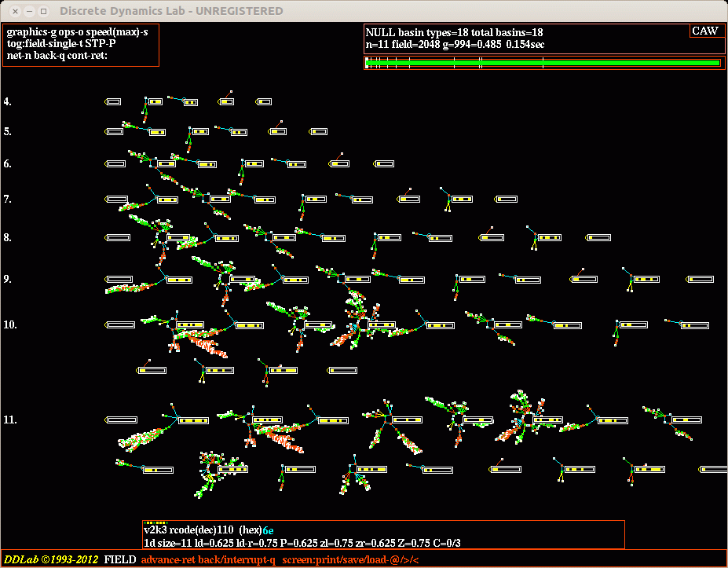Click row 5's rightmost attractor state box
The height and width of the screenshot is (568, 728).
pyautogui.click(x=318, y=132)
